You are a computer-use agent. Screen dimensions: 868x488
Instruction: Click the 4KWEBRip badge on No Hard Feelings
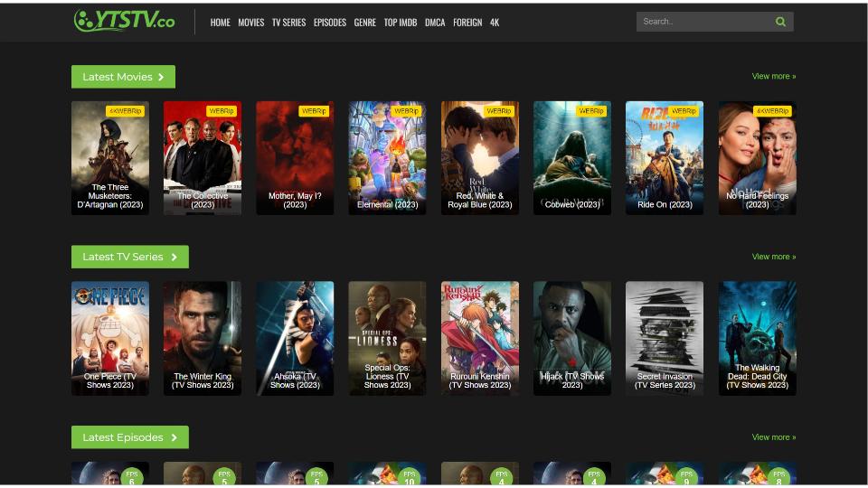click(773, 111)
